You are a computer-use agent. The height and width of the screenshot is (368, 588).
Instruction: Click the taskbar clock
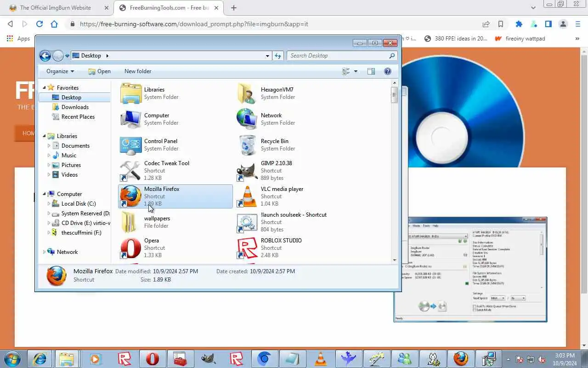click(565, 359)
